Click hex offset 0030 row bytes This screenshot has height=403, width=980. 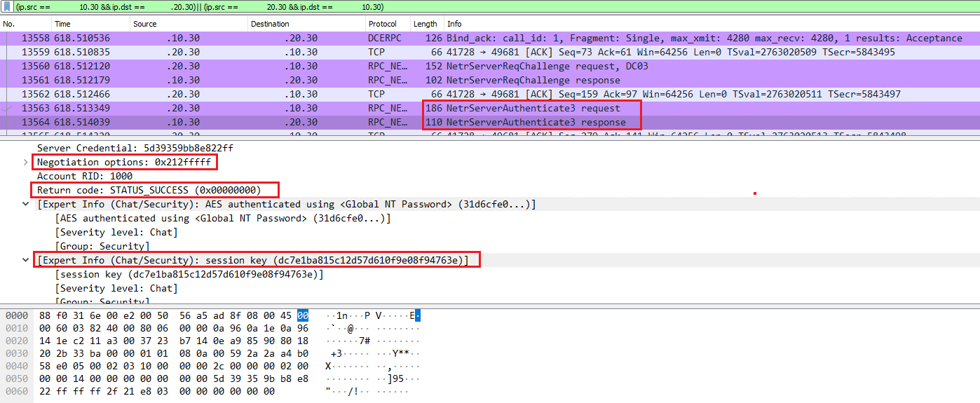[174, 353]
